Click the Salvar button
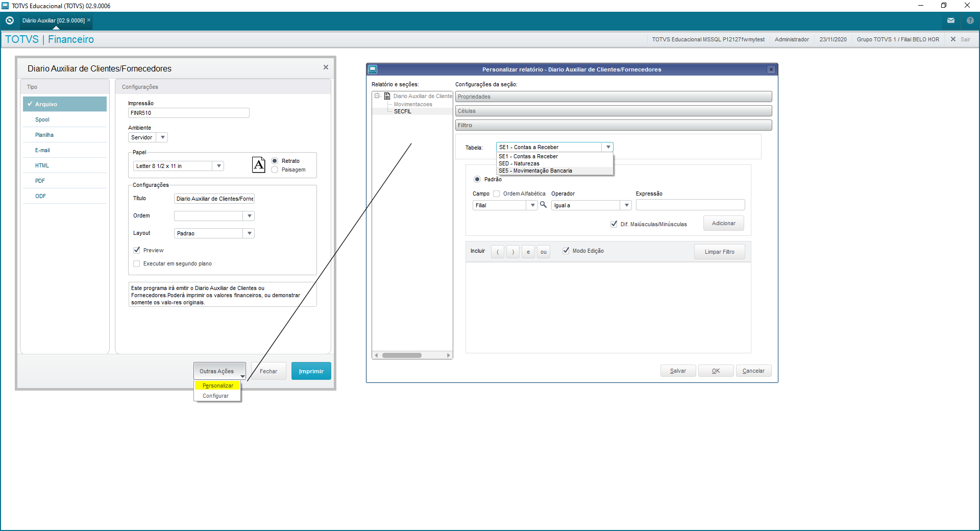The image size is (980, 531). pos(678,371)
